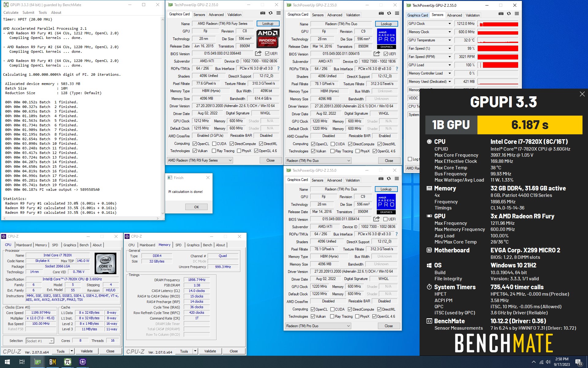This screenshot has width=588, height=368.
Task: Click camera icon in bottom Pro Duo GPU-Z window
Action: 381,179
